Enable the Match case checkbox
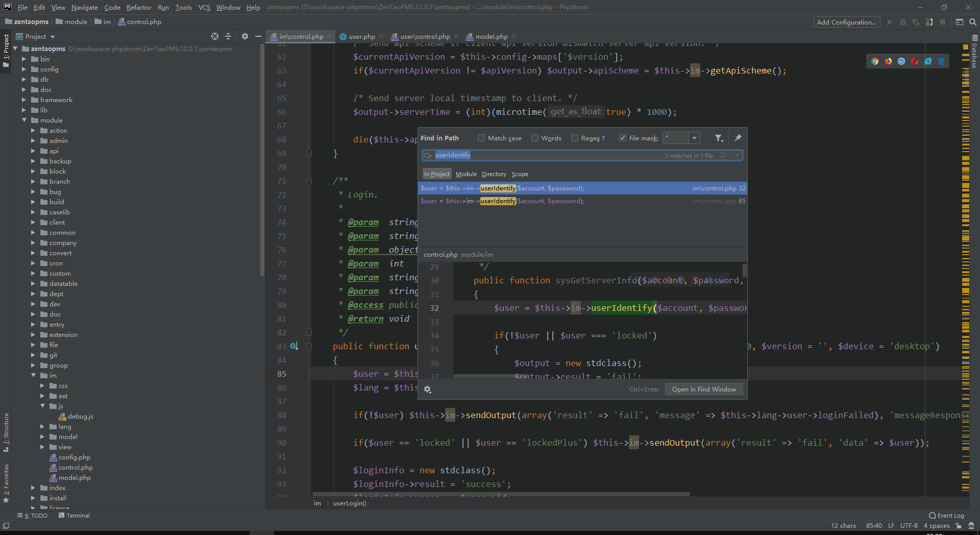Screen dimensions: 980x535 point(481,138)
